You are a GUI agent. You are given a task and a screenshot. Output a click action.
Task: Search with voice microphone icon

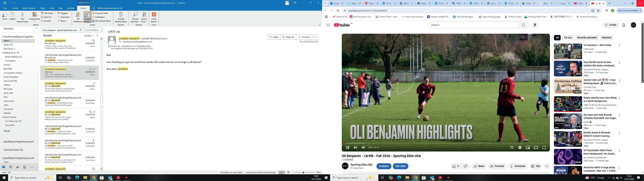(x=535, y=25)
